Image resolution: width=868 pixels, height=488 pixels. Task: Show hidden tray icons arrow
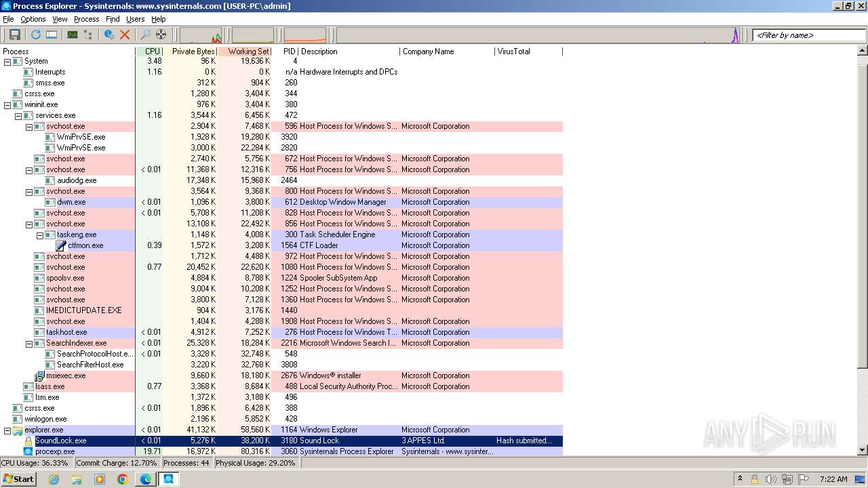click(x=739, y=479)
